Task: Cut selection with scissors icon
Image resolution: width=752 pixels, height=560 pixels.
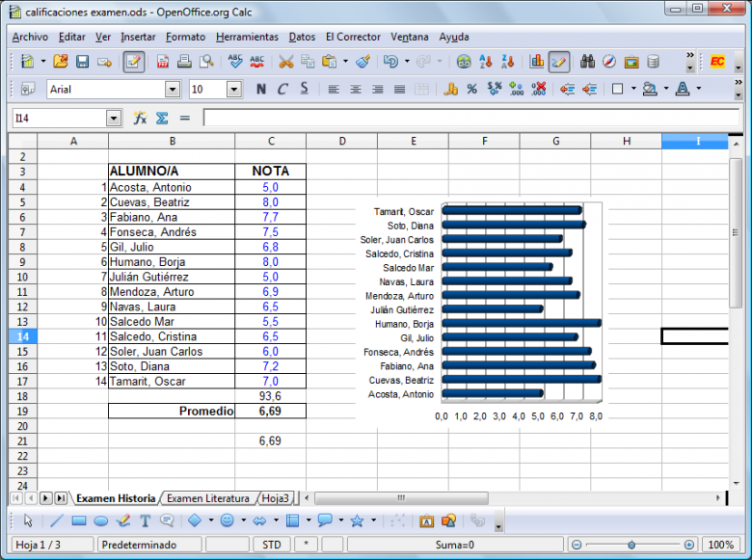Action: coord(285,62)
